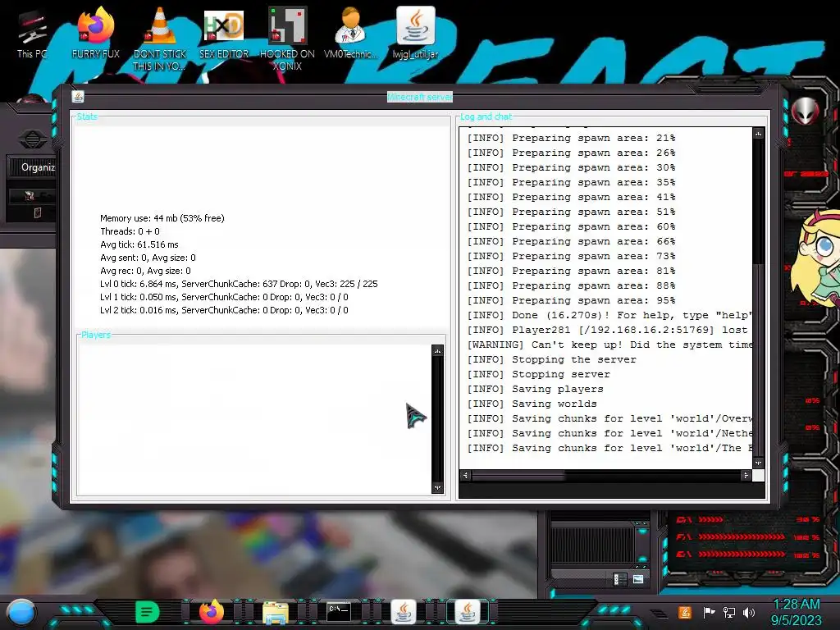Click the Saving chunks 'world'/Nether log line
Screen dimensions: 840x630
point(609,433)
